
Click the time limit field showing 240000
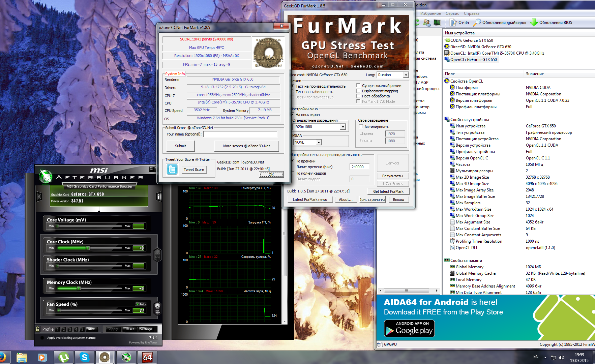(x=360, y=167)
